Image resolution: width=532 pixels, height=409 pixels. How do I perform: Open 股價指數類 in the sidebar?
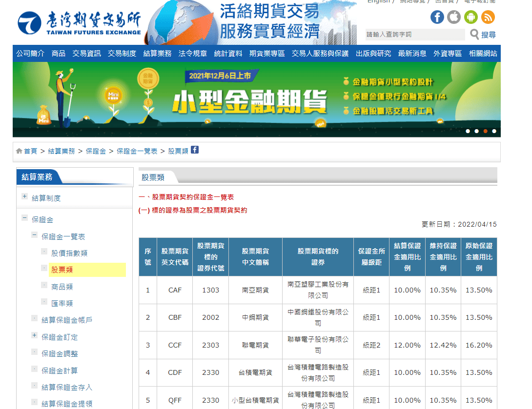(69, 253)
